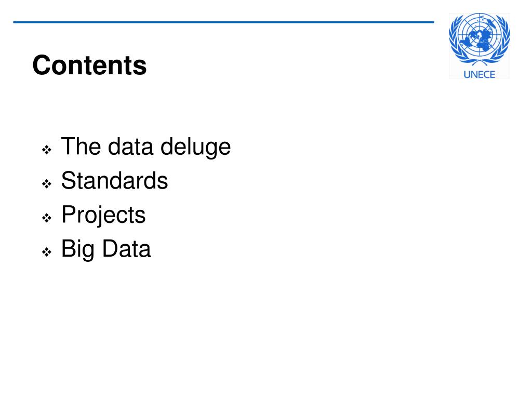Screen dimensions: 532x399
Task: Select the Standards list item
Action: 115,180
